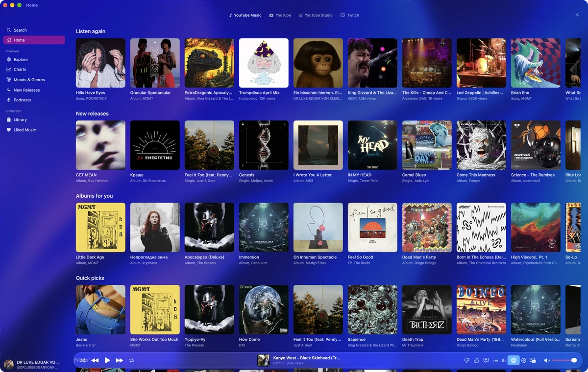Dislike the current song
The image size is (588, 372).
[x=467, y=360]
